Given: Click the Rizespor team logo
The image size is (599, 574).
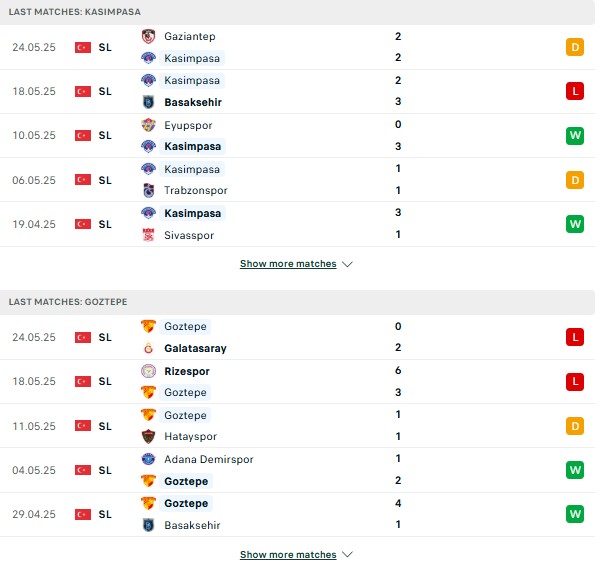Looking at the screenshot, I should [148, 371].
